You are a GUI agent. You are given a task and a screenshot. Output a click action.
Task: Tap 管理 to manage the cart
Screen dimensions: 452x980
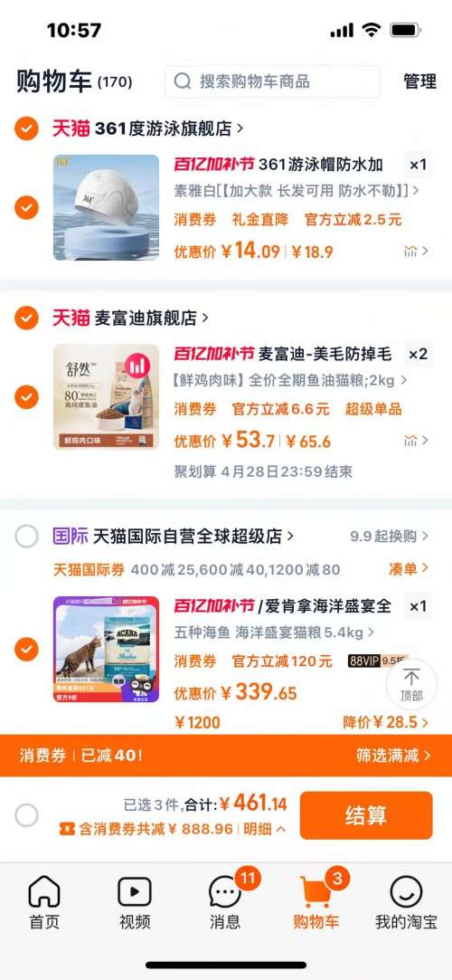click(419, 81)
